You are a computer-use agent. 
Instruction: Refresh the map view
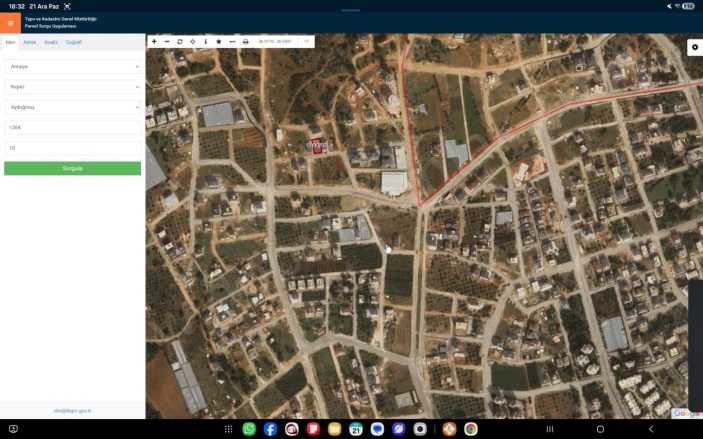(180, 42)
